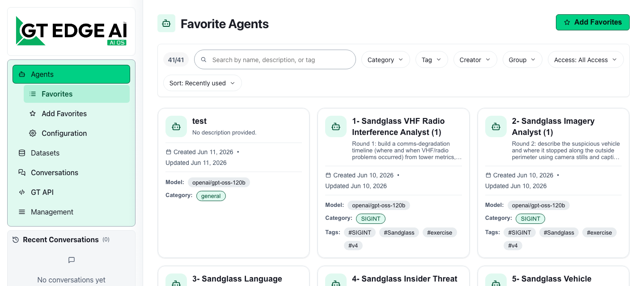Click #SIGINT tag on VHF Radio card
Image resolution: width=644 pixels, height=286 pixels.
coord(360,232)
